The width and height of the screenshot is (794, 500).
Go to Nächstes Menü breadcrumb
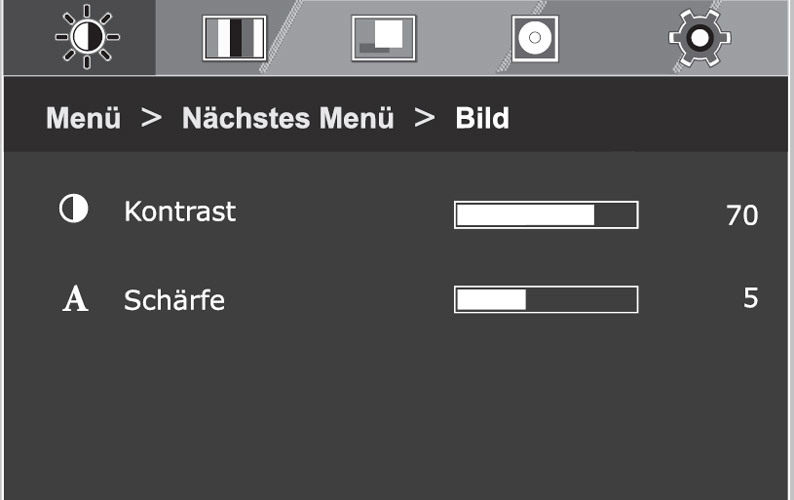[x=288, y=118]
